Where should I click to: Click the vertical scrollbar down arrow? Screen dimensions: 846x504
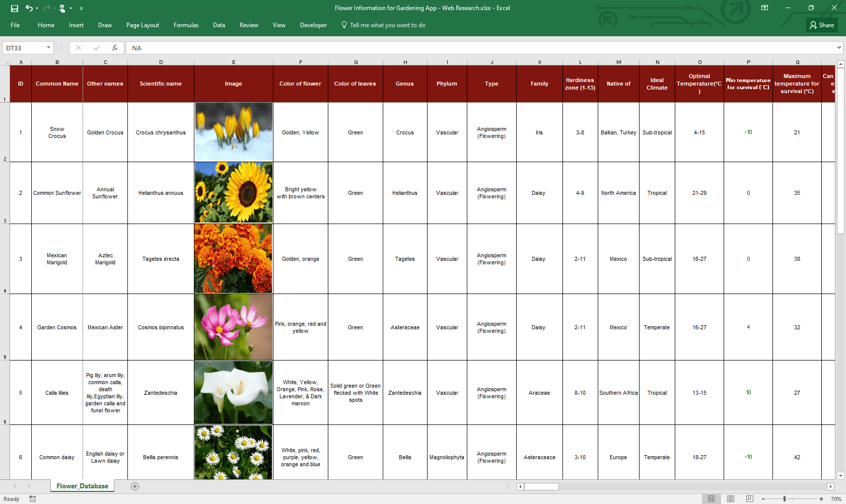(x=840, y=476)
